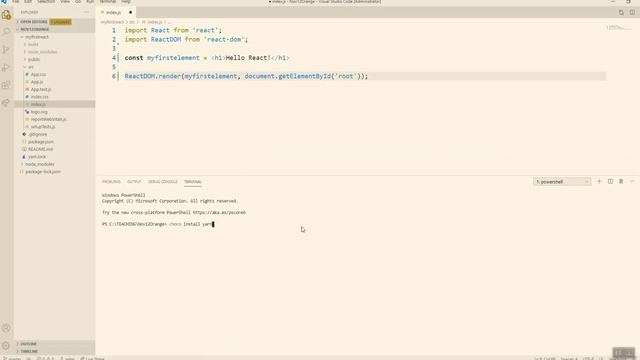Open the File menu
The image size is (640, 360).
[16, 2]
